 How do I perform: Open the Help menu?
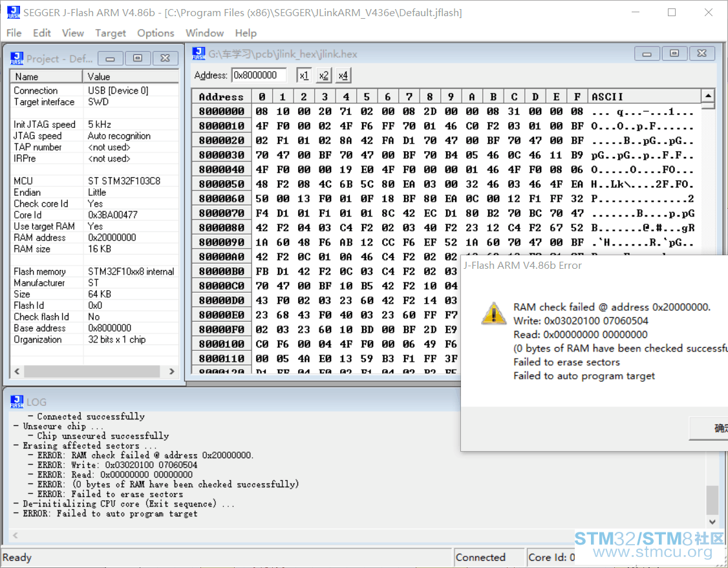(246, 33)
